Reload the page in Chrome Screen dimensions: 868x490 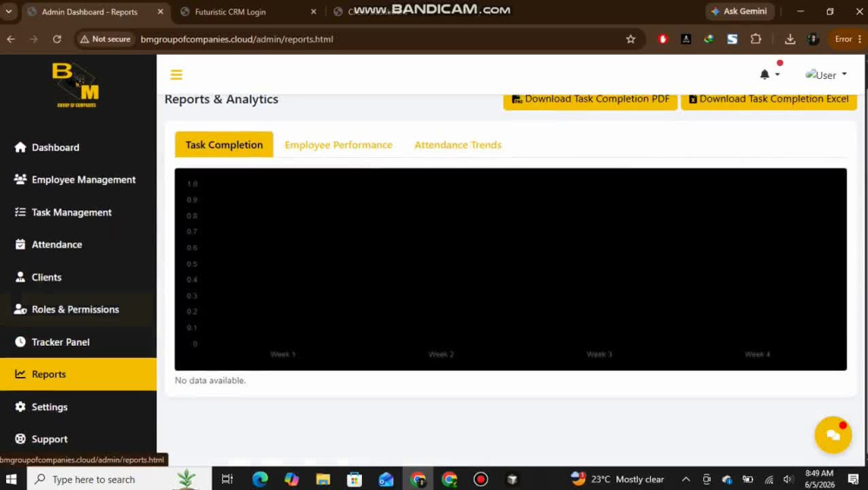pos(57,39)
